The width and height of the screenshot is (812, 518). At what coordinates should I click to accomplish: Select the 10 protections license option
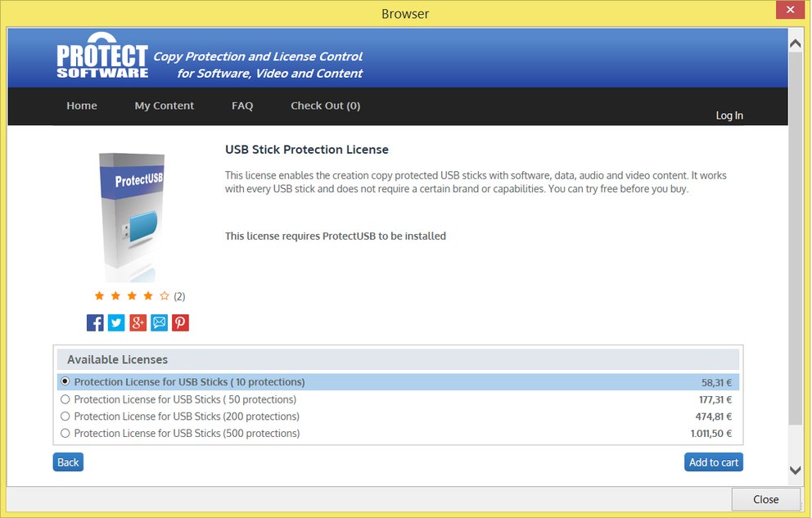(x=65, y=382)
